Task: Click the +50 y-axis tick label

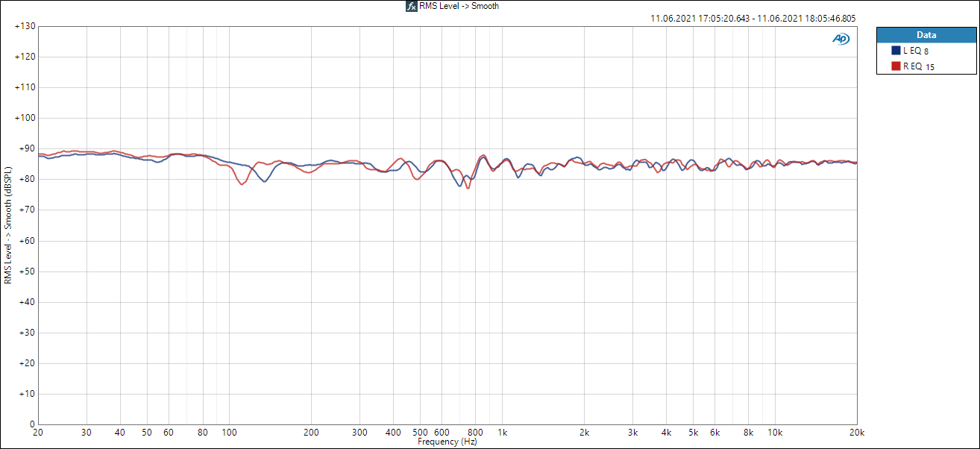Action: (28, 271)
